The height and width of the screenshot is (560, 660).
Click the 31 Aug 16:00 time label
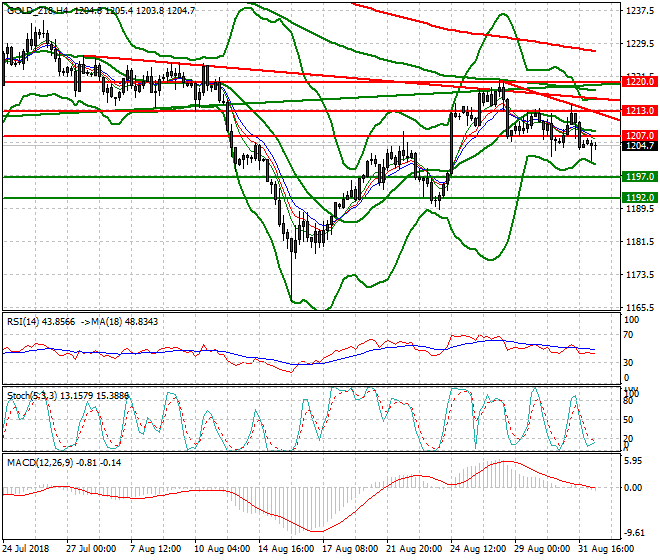click(x=610, y=549)
